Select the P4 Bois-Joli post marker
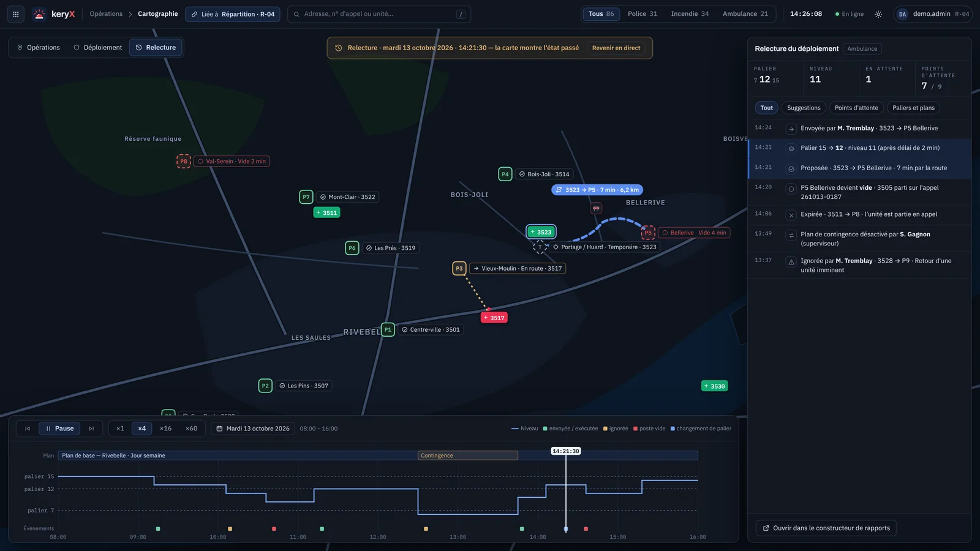The image size is (980, 551). (x=505, y=174)
